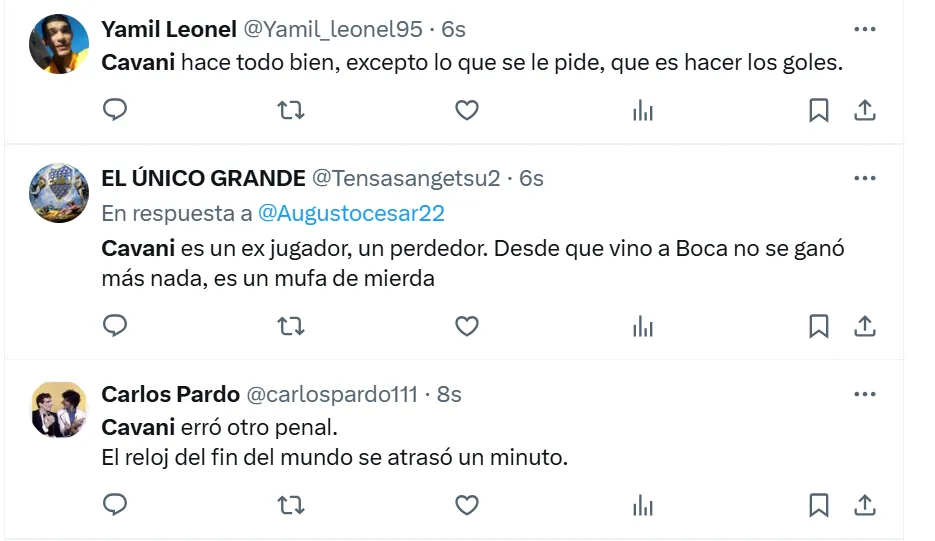The width and height of the screenshot is (935, 541).
Task: Retweet EL ÚNICO GRANDE's post
Action: (x=291, y=326)
